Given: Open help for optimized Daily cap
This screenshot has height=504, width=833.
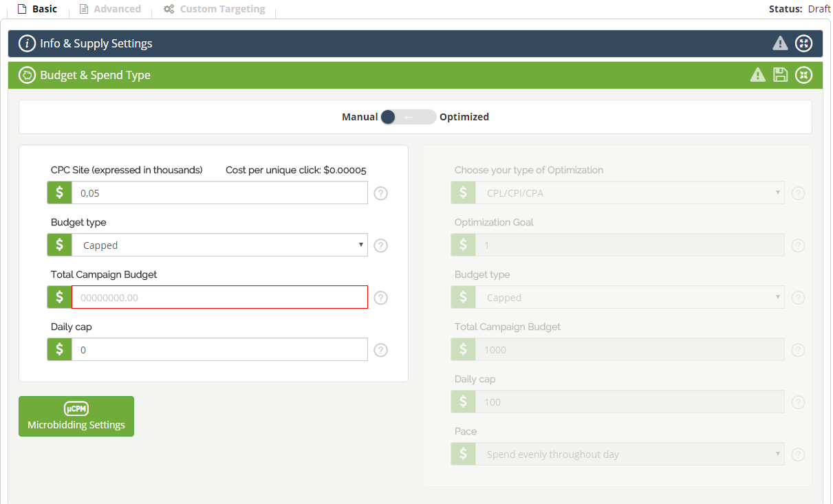Looking at the screenshot, I should 798,402.
